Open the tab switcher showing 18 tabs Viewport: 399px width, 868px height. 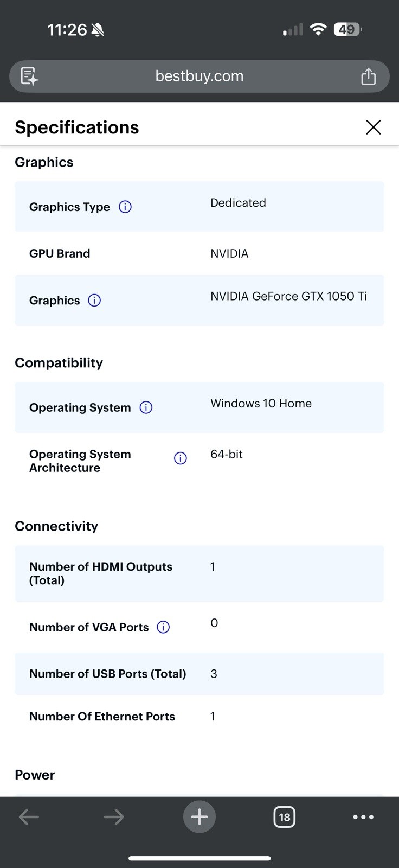285,816
